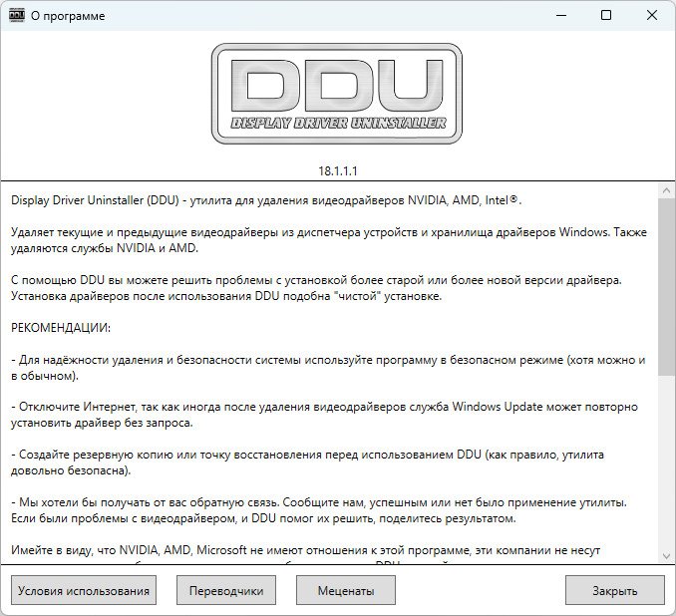Click the vertical scrollbar thumb
Viewport: 676px width, 616px height.
point(666,286)
